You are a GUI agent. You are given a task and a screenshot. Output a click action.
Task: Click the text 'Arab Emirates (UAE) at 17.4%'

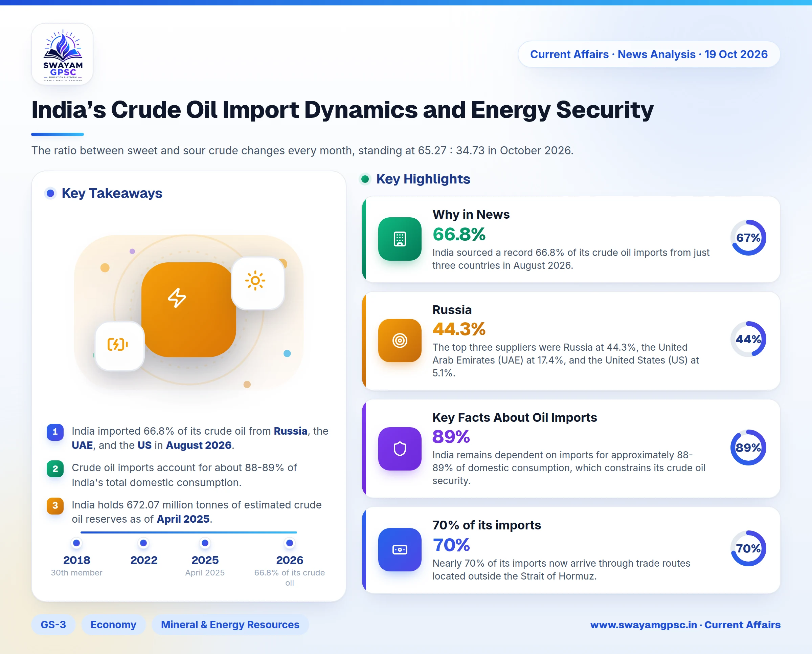[x=498, y=360]
